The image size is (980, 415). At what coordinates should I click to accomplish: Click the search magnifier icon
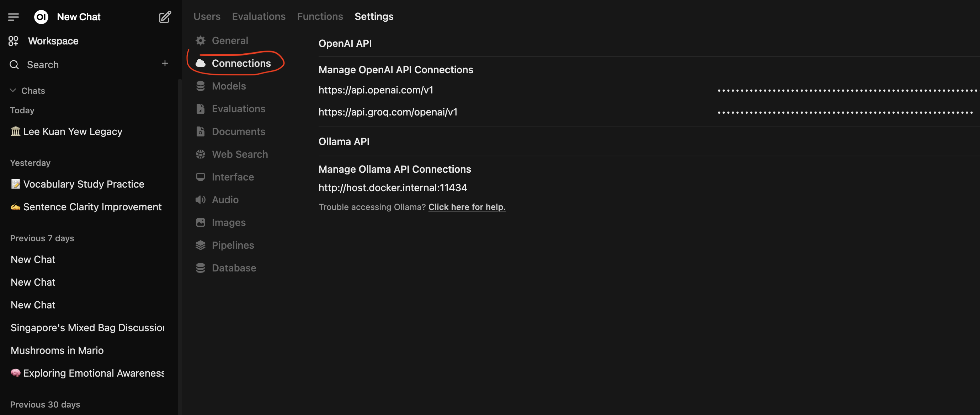click(x=14, y=65)
